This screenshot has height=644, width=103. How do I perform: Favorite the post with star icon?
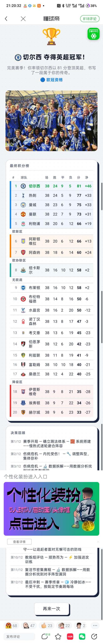click(58, 637)
